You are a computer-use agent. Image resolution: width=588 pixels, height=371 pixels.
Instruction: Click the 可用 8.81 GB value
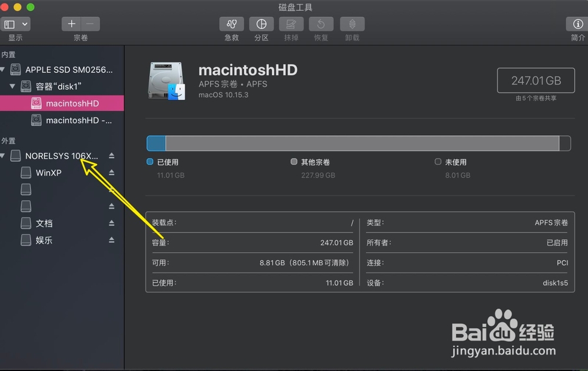click(x=304, y=263)
